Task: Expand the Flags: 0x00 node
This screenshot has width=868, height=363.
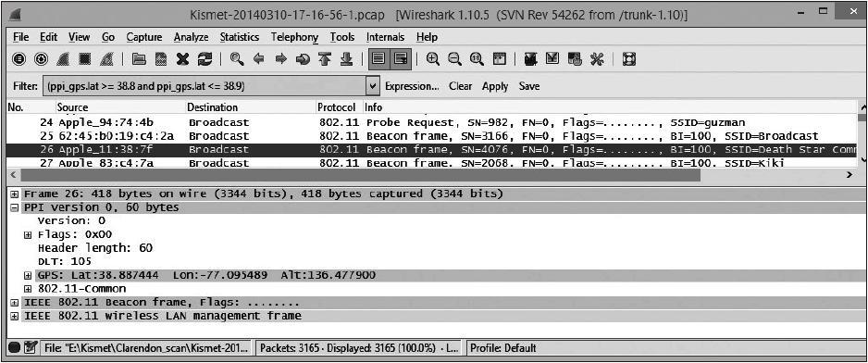Action: (28, 234)
